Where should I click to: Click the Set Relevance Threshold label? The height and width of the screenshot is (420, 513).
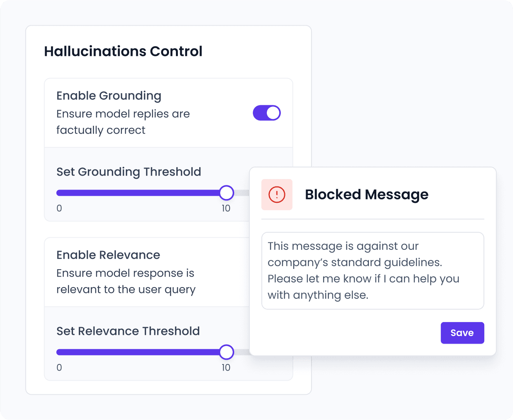click(x=128, y=331)
